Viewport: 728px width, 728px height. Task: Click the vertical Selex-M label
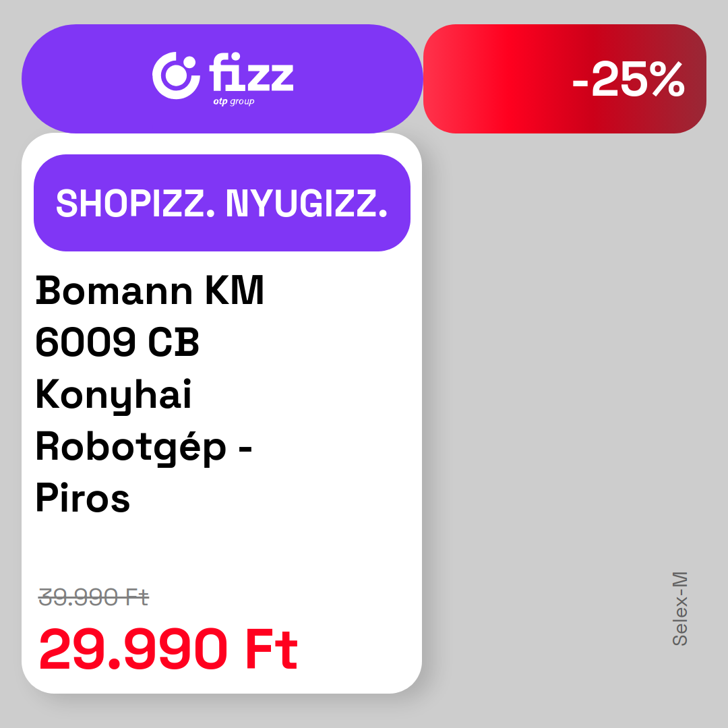coord(680,609)
